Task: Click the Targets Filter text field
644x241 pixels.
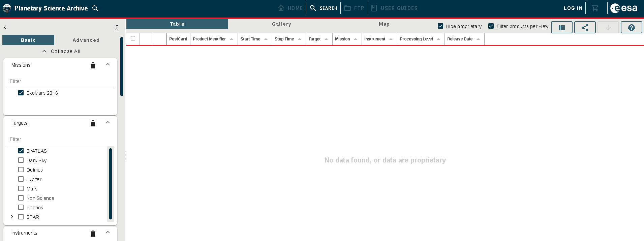Action: (60, 139)
